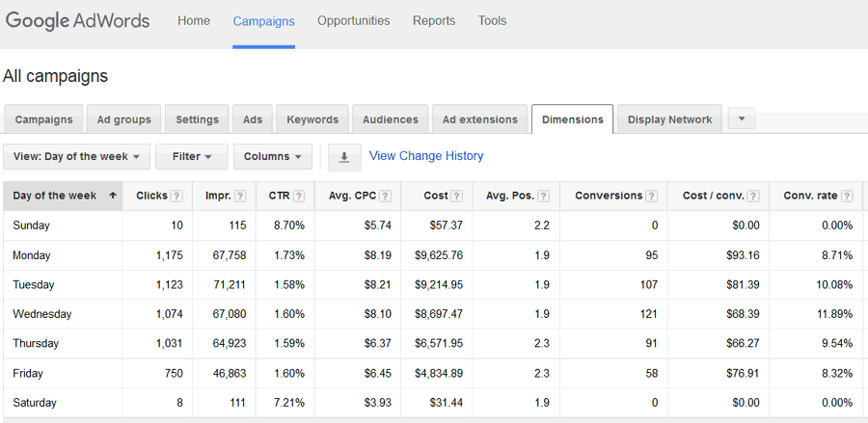
Task: Switch to the Campaigns tab
Action: 43,119
